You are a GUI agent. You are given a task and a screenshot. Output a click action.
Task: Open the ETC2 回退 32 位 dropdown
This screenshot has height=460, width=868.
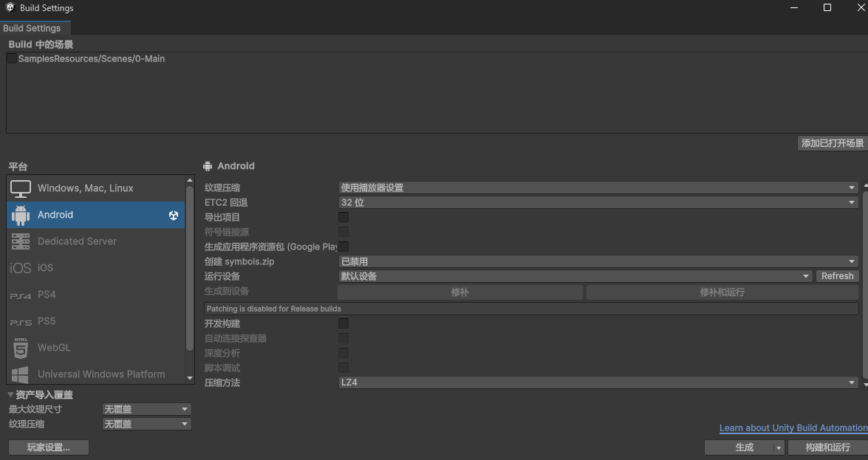pyautogui.click(x=598, y=202)
